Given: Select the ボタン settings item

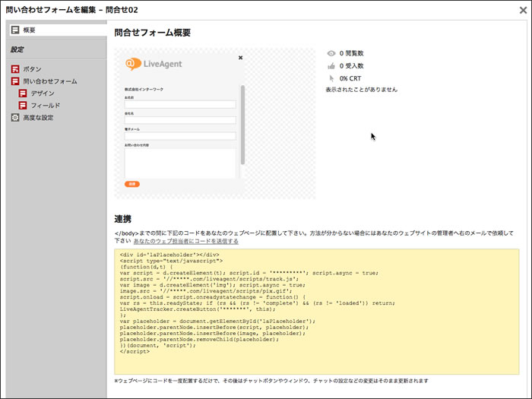Looking at the screenshot, I should [x=32, y=69].
